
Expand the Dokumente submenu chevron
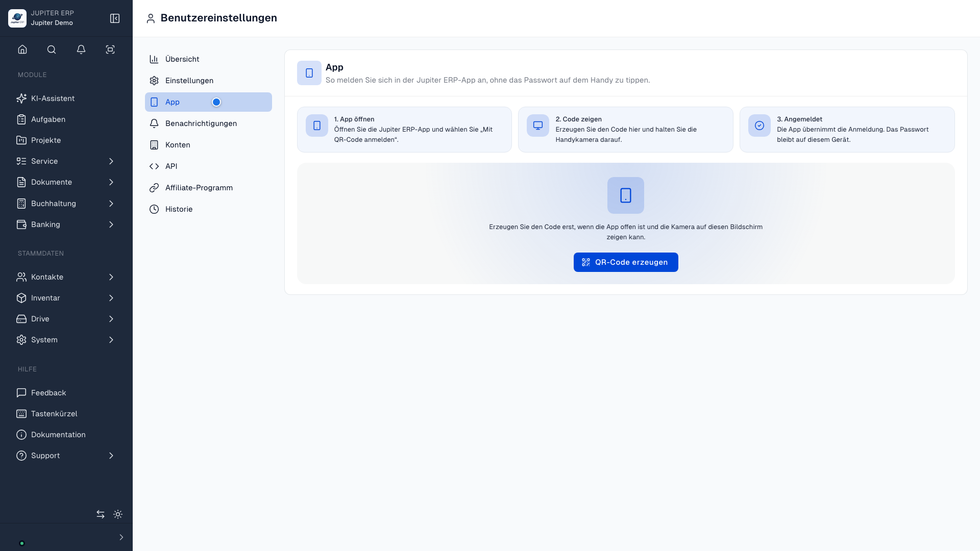[x=111, y=182]
